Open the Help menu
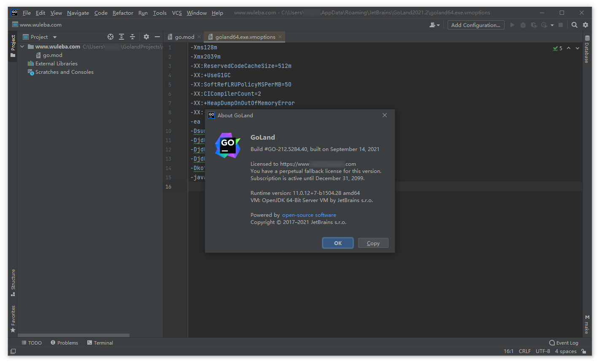 pyautogui.click(x=217, y=13)
